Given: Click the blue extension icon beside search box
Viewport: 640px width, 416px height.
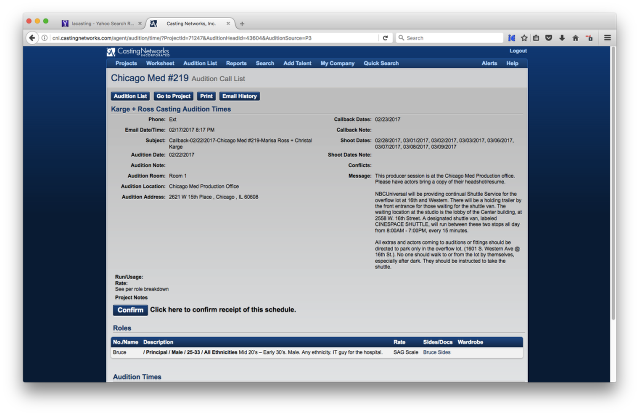Looking at the screenshot, I should tap(511, 38).
